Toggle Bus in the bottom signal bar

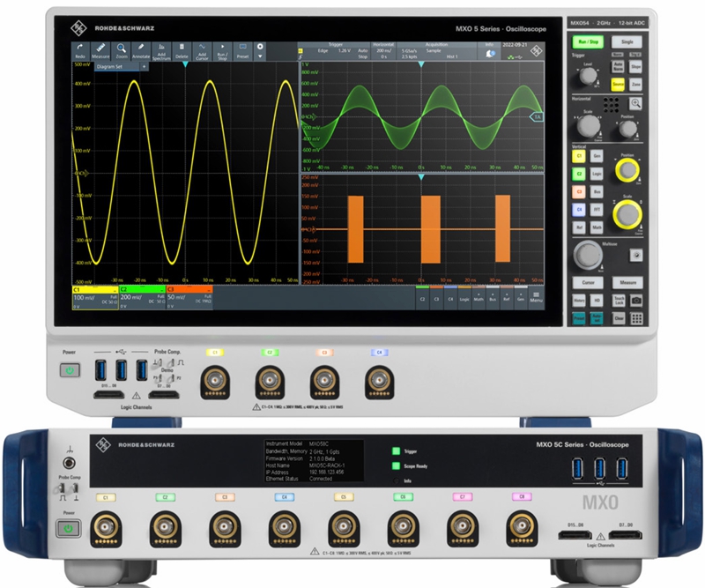[493, 297]
